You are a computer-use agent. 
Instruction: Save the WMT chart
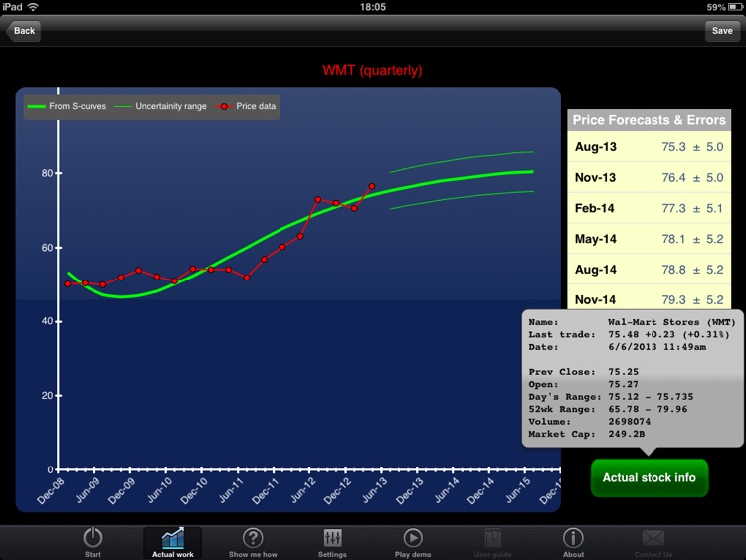click(x=722, y=31)
